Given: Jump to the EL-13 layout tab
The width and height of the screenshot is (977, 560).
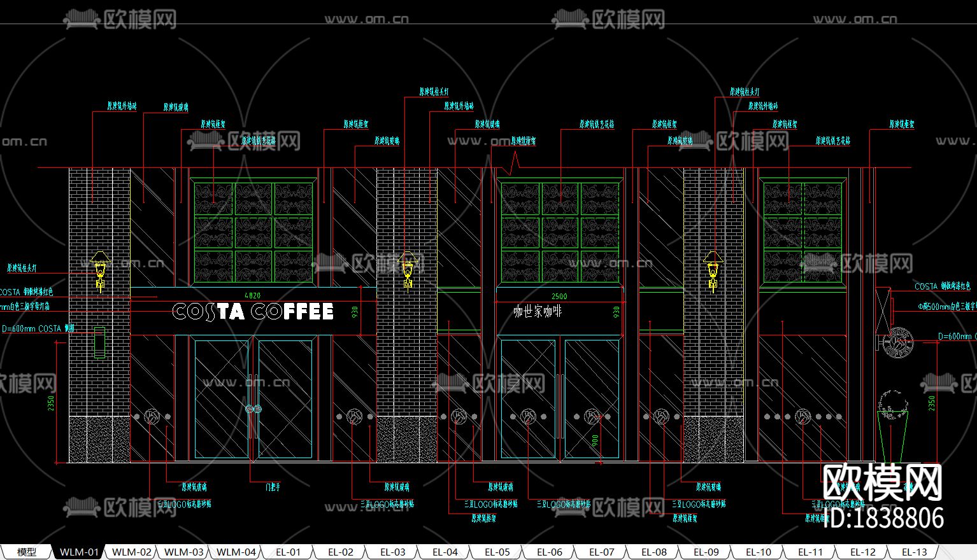Looking at the screenshot, I should pos(915,552).
